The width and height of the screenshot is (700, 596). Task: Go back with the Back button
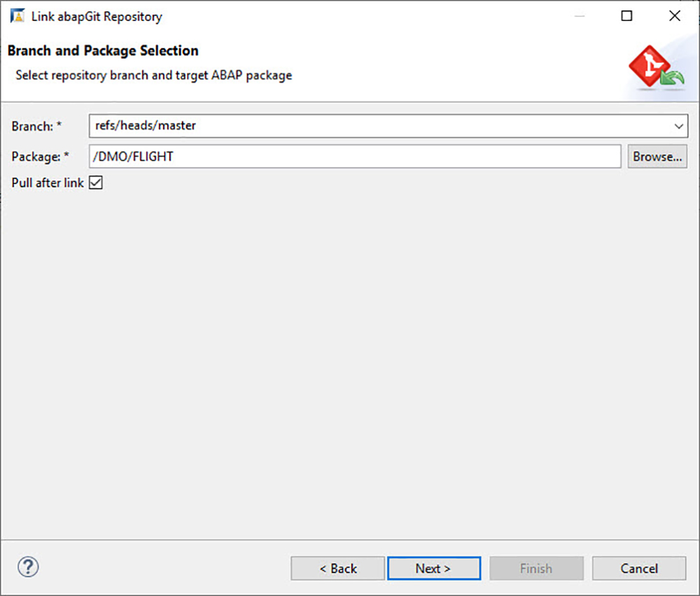pyautogui.click(x=337, y=568)
